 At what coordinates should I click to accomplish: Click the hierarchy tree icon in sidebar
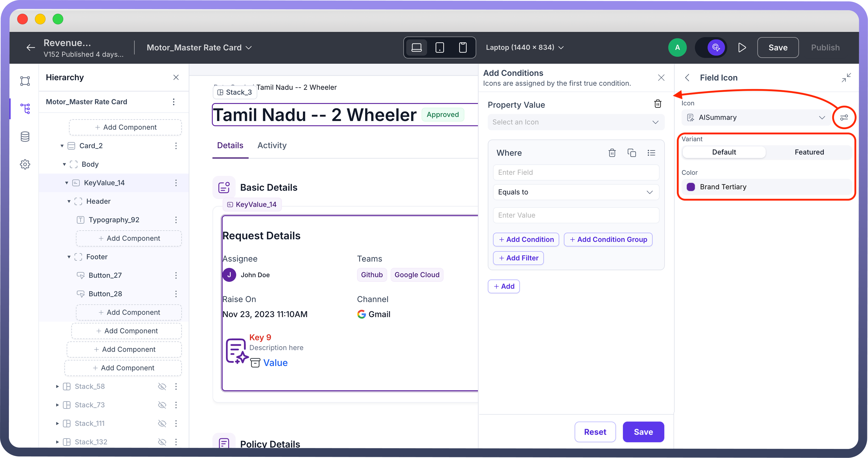(25, 109)
